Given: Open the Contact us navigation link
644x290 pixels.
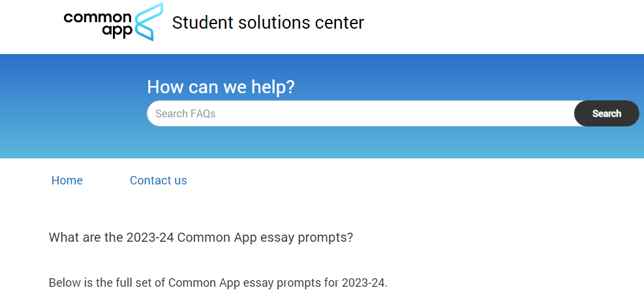Looking at the screenshot, I should pos(159,181).
